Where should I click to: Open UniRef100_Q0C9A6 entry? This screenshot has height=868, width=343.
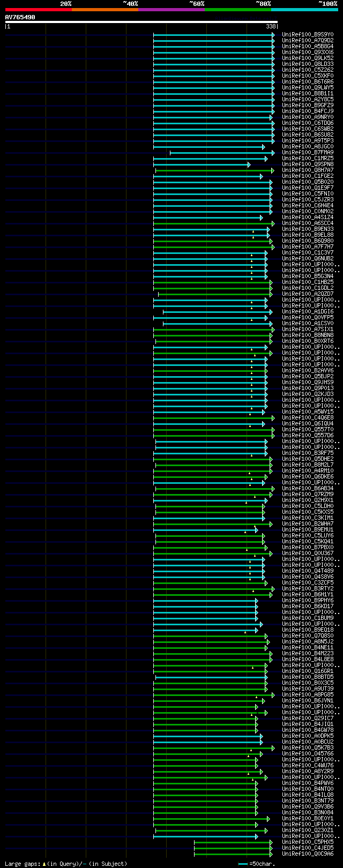pyautogui.click(x=308, y=854)
